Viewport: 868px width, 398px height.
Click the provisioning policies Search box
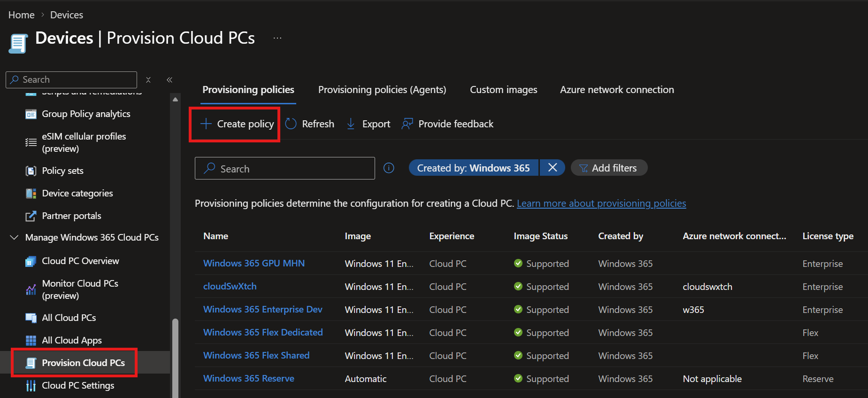click(x=285, y=168)
